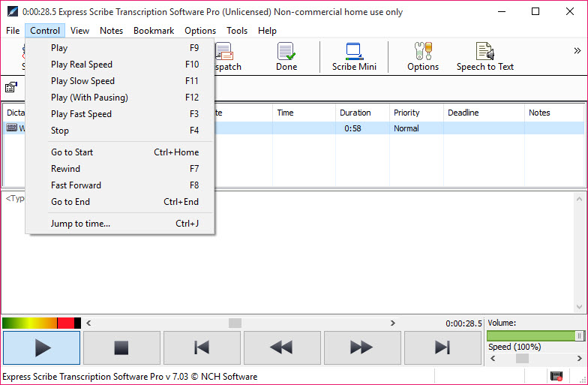Choose Go to End menu entry
This screenshot has width=588, height=385.
click(120, 202)
